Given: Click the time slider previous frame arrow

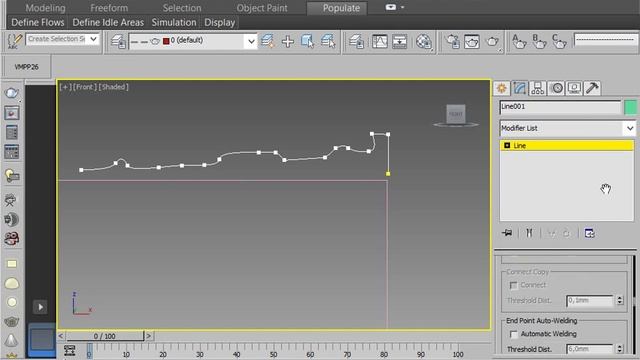Looking at the screenshot, I should [x=61, y=336].
